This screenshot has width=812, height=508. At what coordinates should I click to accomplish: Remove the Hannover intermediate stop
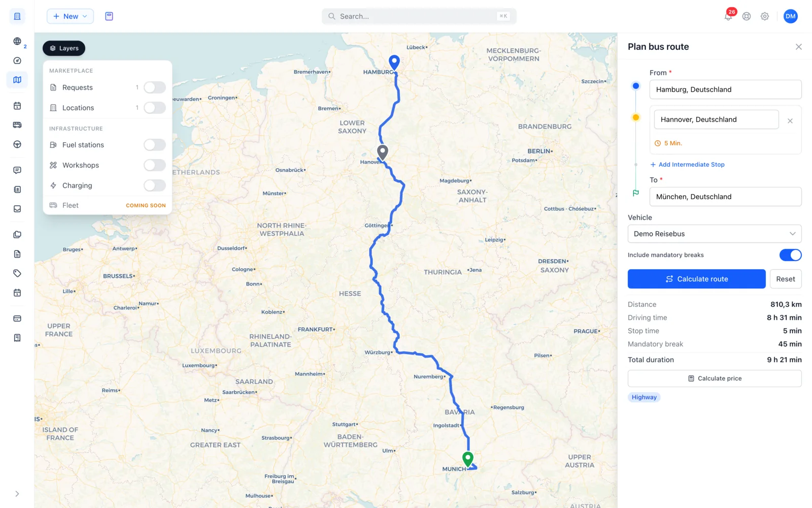(790, 121)
